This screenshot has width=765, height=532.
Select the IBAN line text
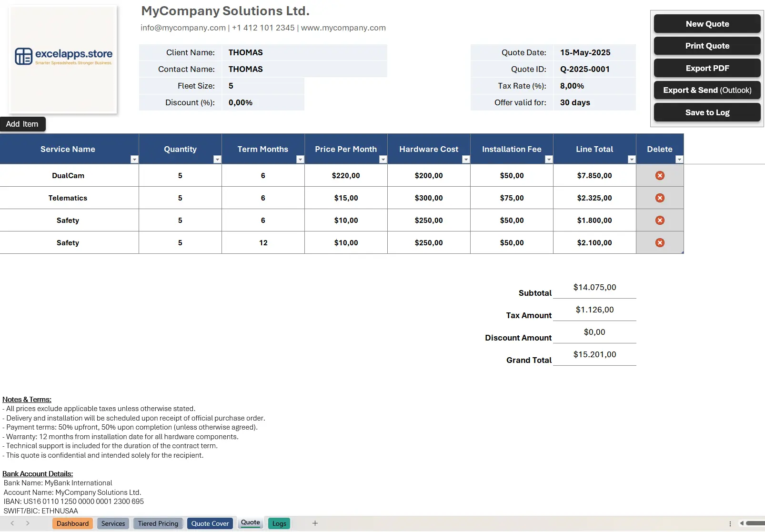click(x=73, y=502)
